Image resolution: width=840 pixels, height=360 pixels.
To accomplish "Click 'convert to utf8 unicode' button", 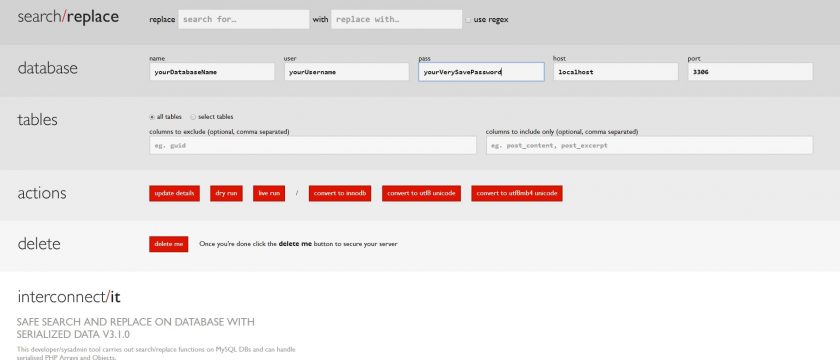I will 421,193.
